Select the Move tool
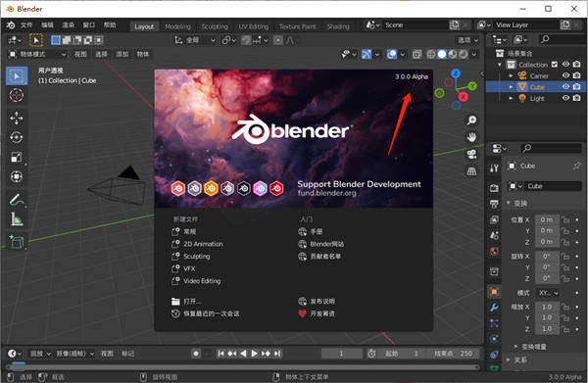Screen dimensions: 588x383 coord(16,119)
